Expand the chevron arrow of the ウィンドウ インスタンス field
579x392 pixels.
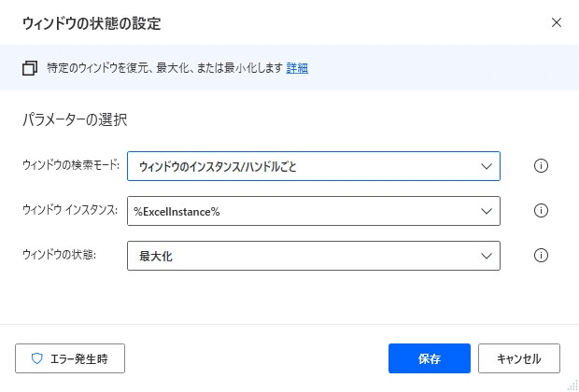pyautogui.click(x=487, y=211)
